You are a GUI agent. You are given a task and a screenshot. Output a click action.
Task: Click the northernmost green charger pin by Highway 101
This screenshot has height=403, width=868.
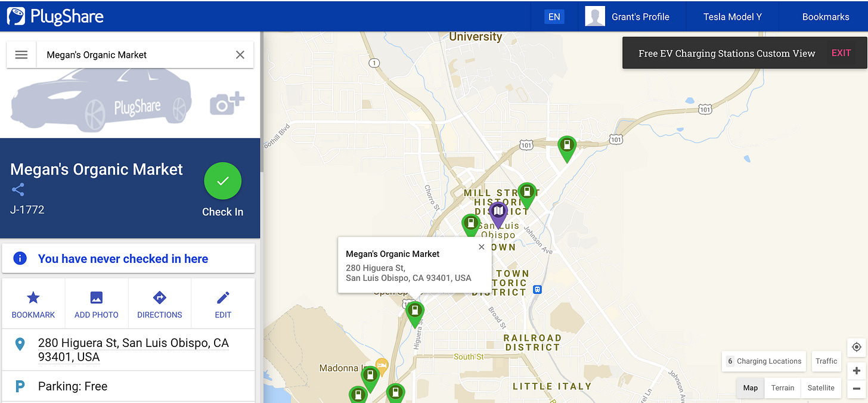click(x=567, y=148)
